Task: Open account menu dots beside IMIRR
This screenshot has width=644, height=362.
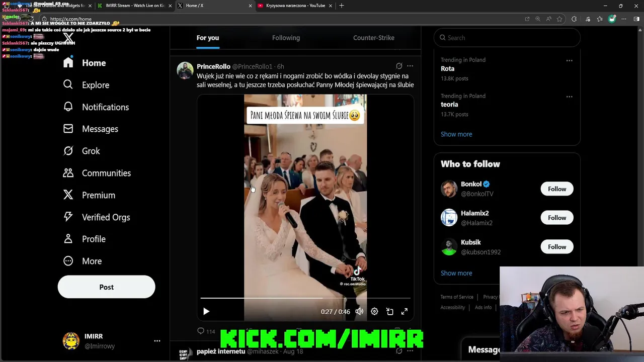Action: (157, 341)
